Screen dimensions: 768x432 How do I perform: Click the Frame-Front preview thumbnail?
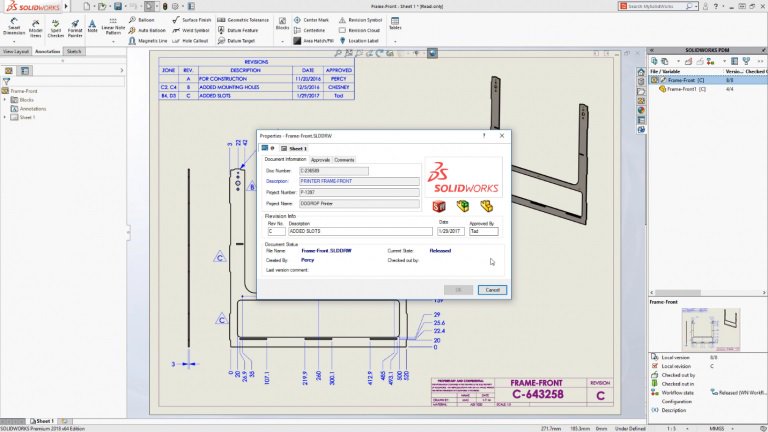[x=710, y=329]
